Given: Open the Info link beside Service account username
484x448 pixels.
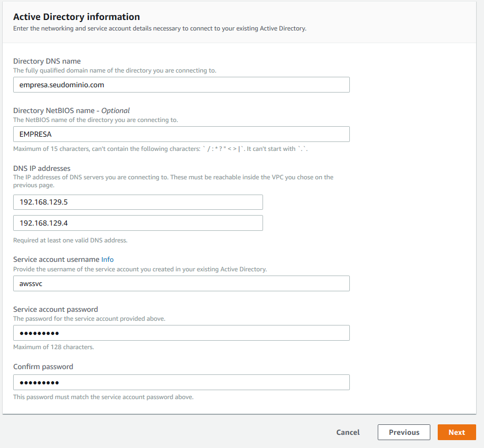Looking at the screenshot, I should pos(107,259).
